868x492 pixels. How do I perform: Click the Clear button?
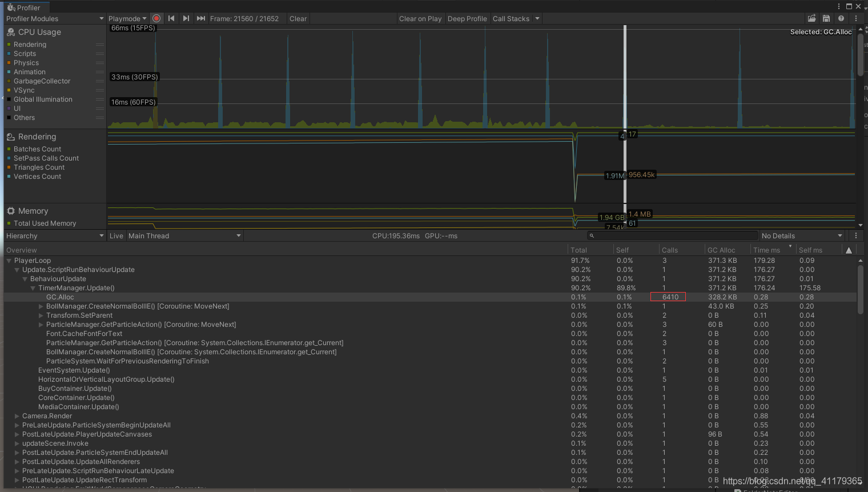tap(298, 18)
